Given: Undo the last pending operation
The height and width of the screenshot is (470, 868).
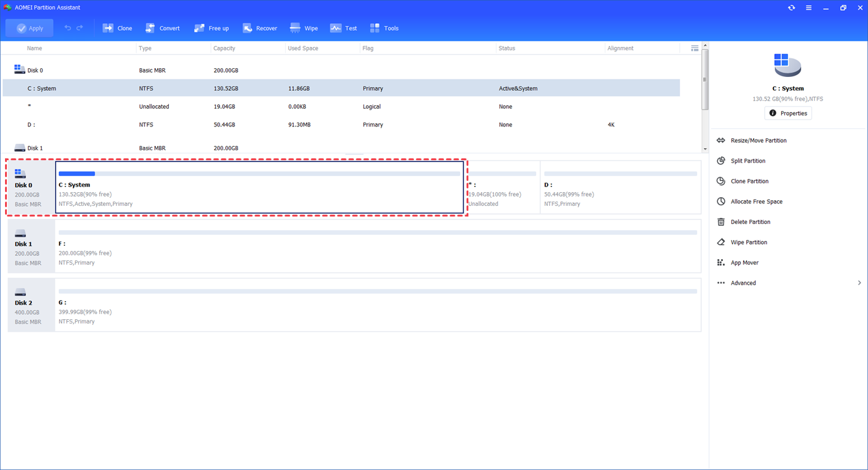Looking at the screenshot, I should tap(68, 28).
